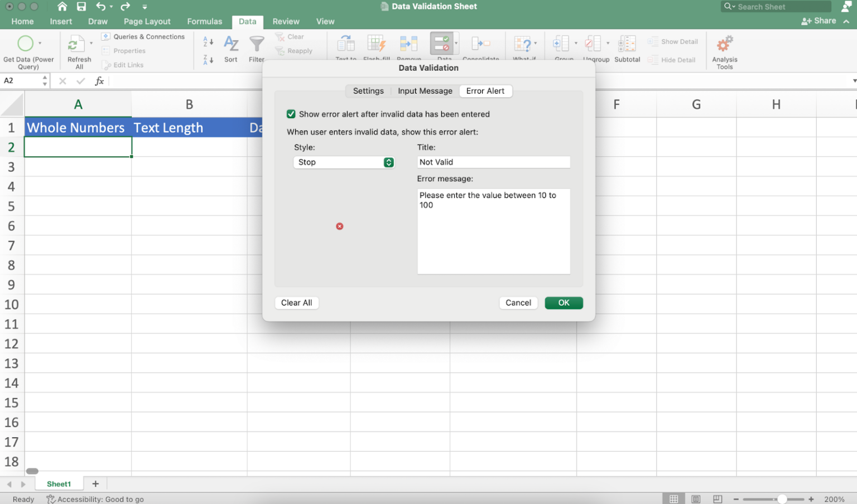This screenshot has height=504, width=857.
Task: Edit the Not Valid title field
Action: [x=493, y=162]
